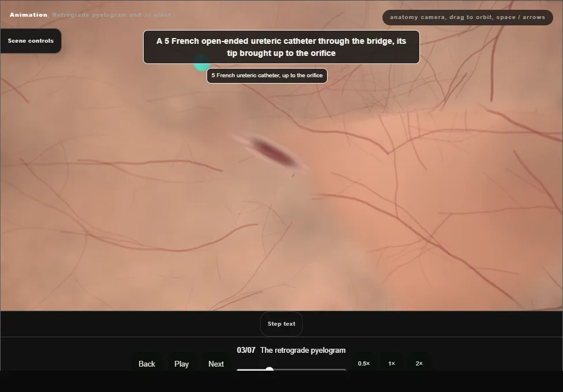This screenshot has height=392, width=563.
Task: Open the Scene controls panel
Action: click(x=31, y=41)
